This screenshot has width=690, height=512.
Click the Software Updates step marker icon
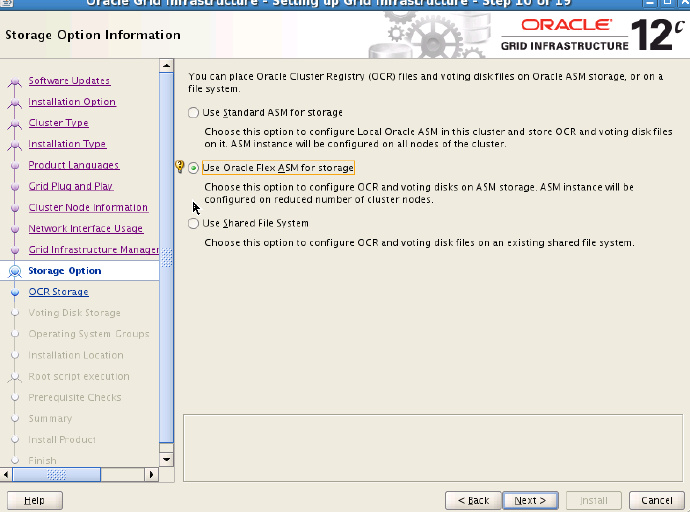15,82
